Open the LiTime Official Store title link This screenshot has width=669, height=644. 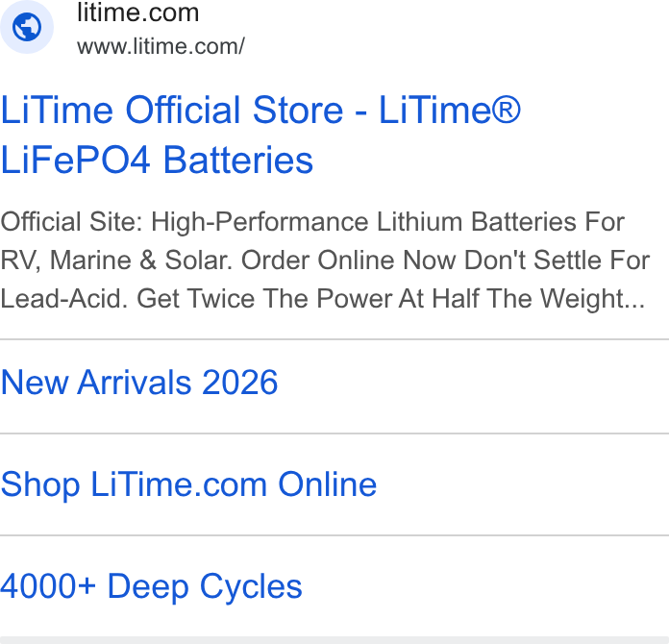[260, 135]
